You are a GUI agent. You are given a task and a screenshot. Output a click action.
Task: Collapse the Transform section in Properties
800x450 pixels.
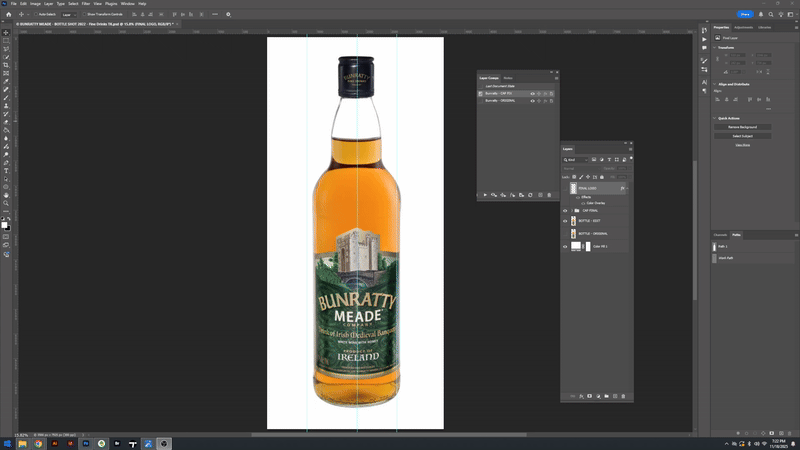[714, 47]
